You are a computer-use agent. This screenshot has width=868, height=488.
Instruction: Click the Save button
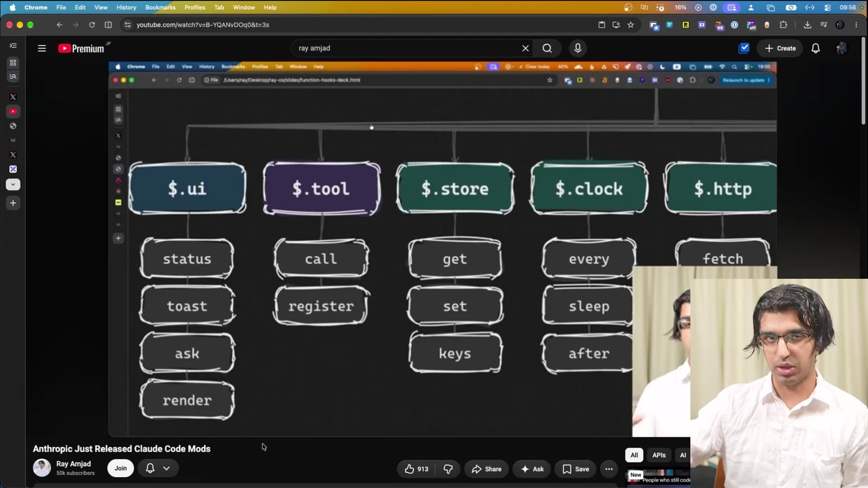(x=576, y=469)
